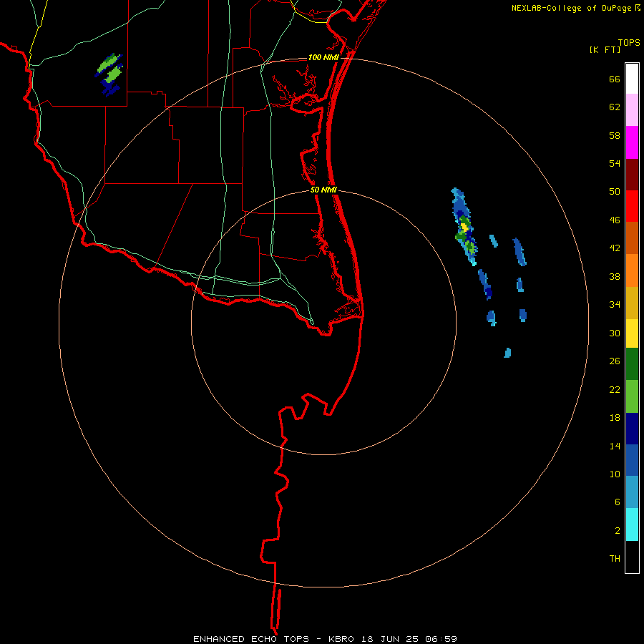Click the TH legend label
Image resolution: width=644 pixels, height=644 pixels.
pos(615,559)
